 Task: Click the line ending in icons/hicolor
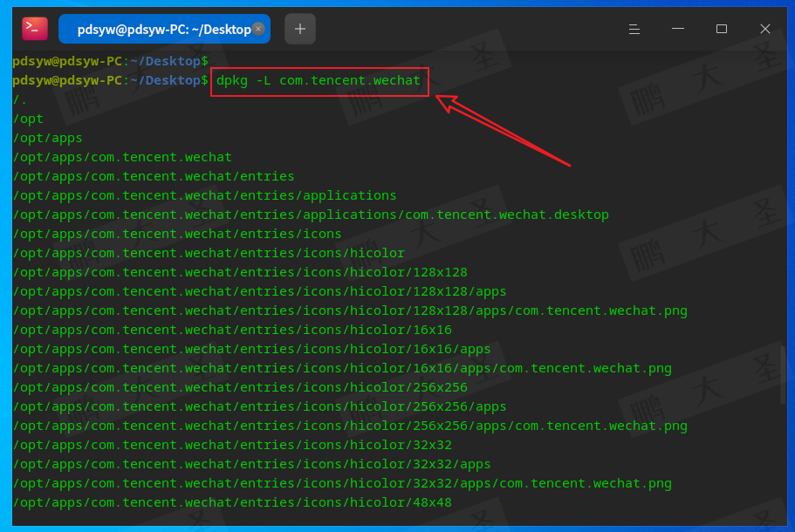[x=209, y=253]
